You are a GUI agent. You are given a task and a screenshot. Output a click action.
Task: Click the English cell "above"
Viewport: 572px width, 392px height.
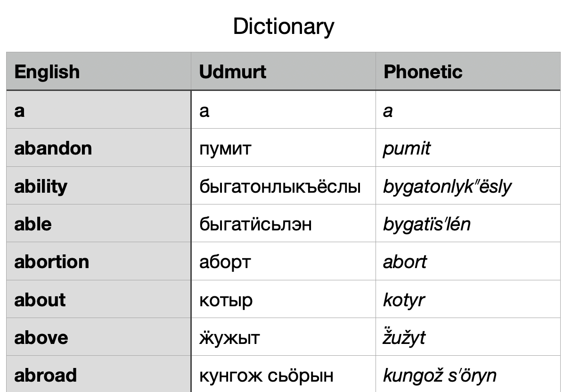41,337
